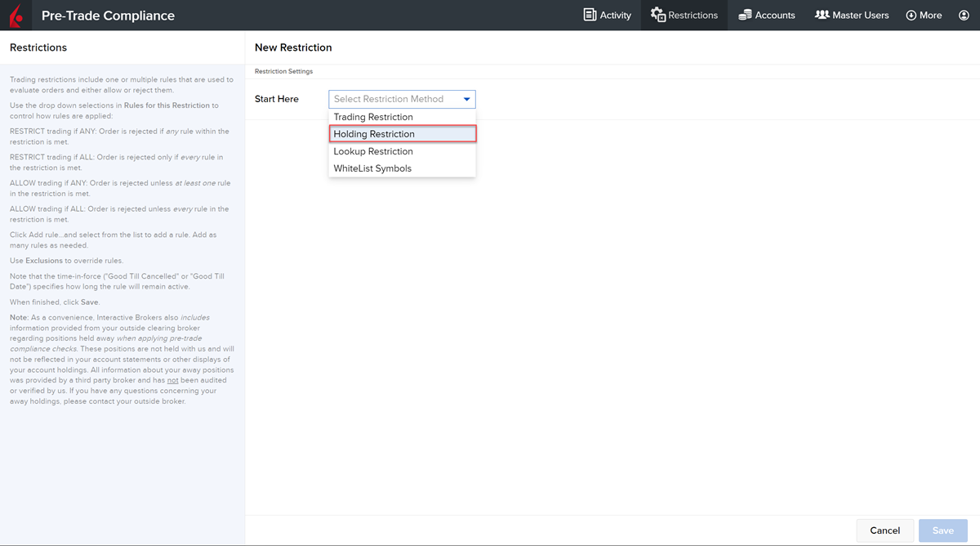Click the Cancel button
The height and width of the screenshot is (546, 980).
click(885, 530)
